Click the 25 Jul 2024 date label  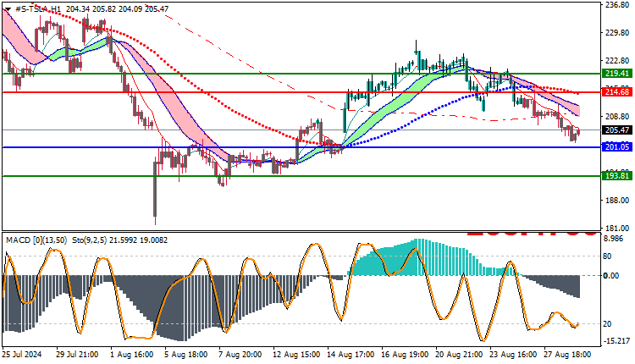[x=22, y=355]
